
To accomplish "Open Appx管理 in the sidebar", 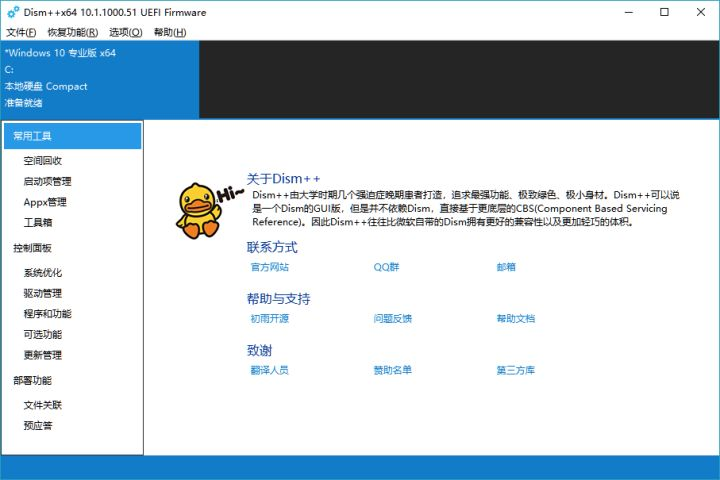I will click(x=45, y=202).
